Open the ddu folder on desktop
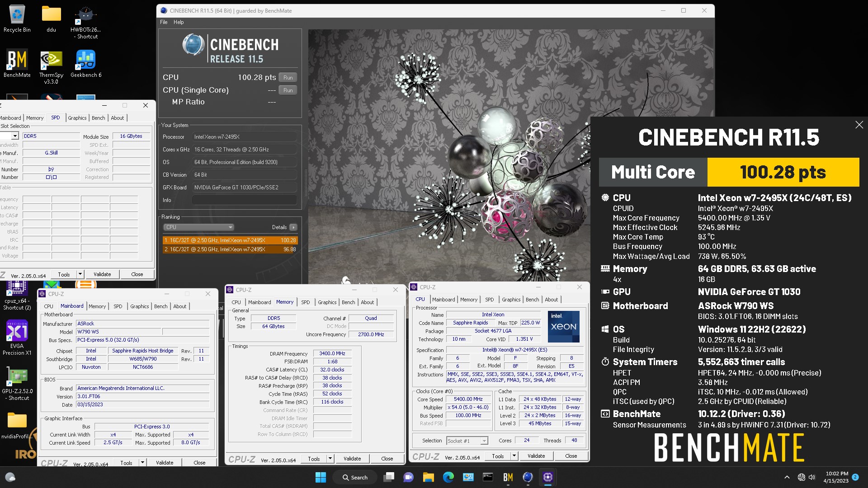The height and width of the screenshot is (488, 868). click(x=51, y=19)
